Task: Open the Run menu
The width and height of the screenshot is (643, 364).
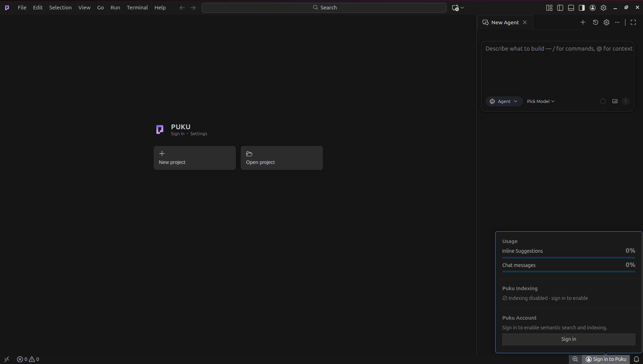Action: pyautogui.click(x=115, y=8)
